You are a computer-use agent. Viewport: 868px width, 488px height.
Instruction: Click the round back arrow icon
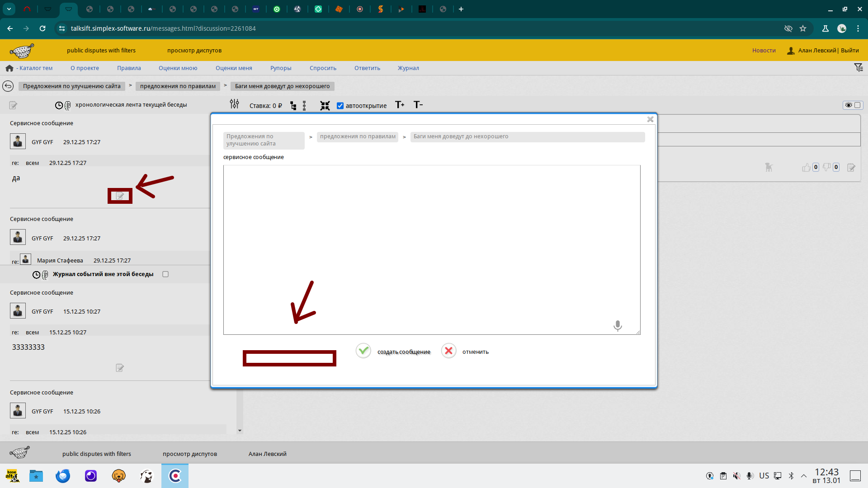pos(8,86)
